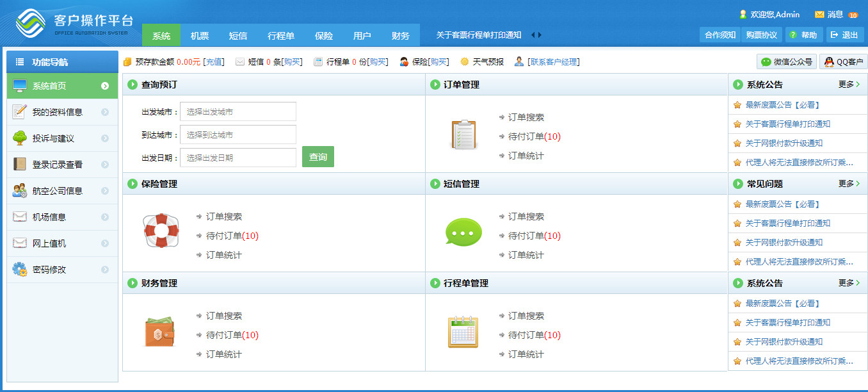
Task: Switch to the 机票 tab
Action: [x=200, y=35]
